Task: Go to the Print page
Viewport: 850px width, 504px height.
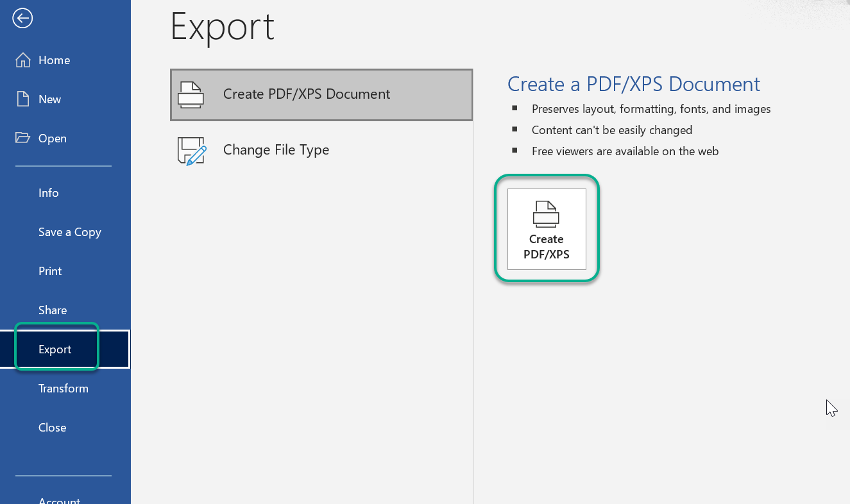Action: pos(50,271)
